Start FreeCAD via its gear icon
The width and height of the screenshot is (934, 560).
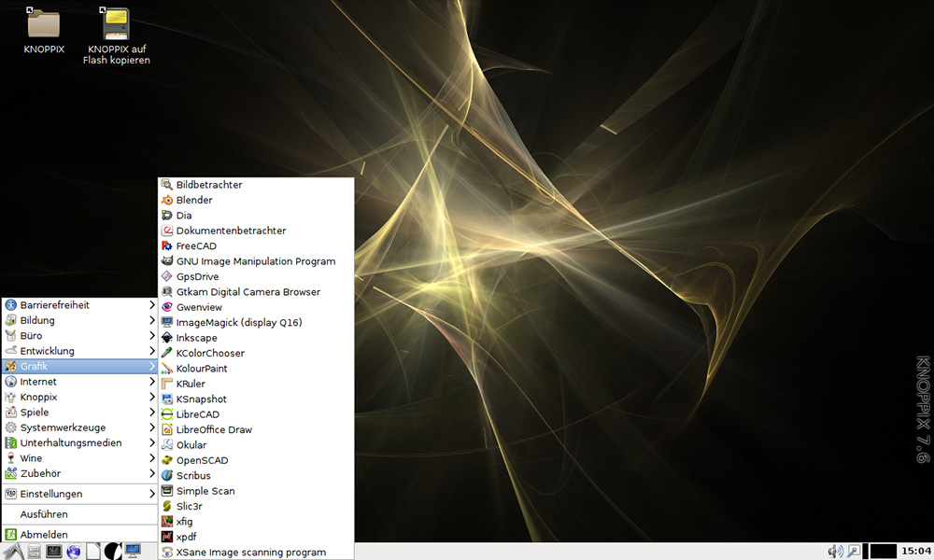click(x=167, y=245)
